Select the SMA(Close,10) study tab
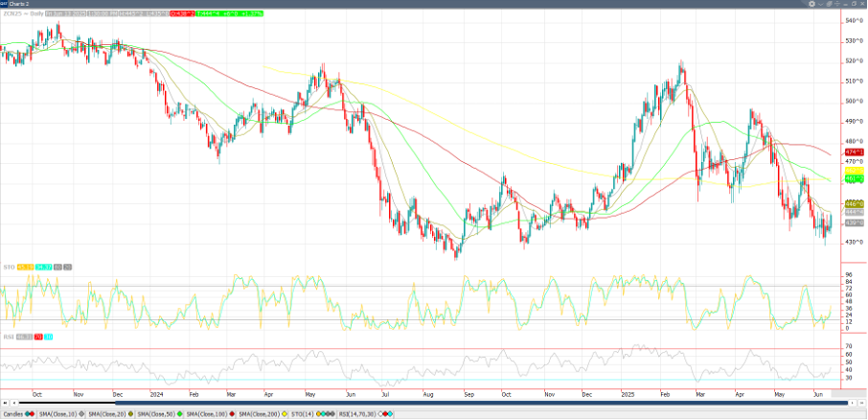The width and height of the screenshot is (868, 420). click(57, 413)
